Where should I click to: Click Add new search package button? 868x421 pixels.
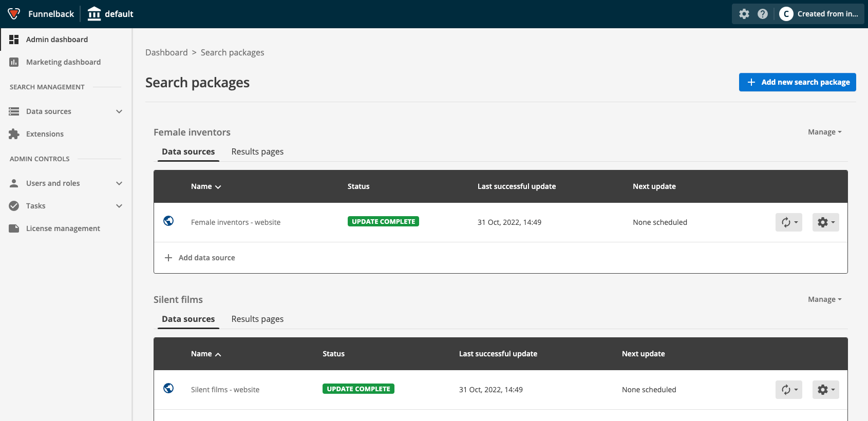[797, 82]
